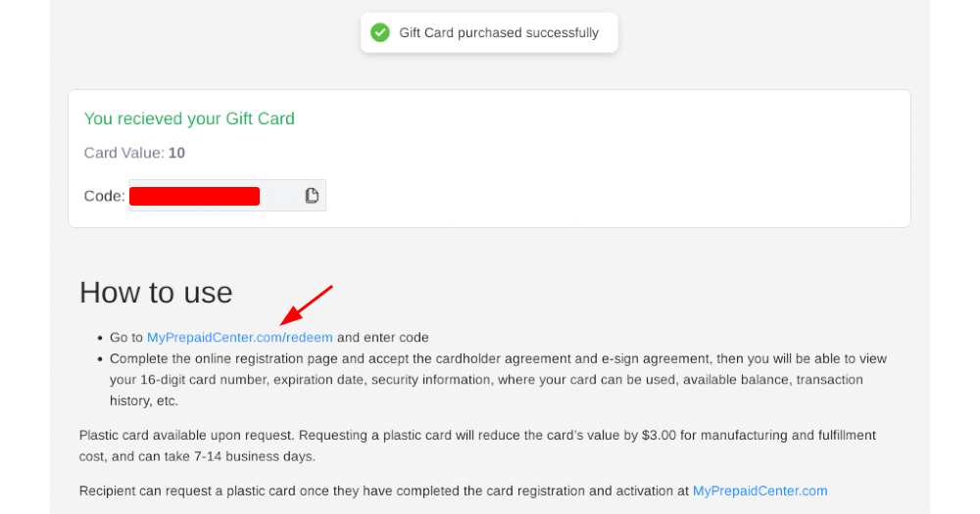The image size is (980, 514).
Task: Open the MyPrepaidCenter.com/redeem link
Action: pyautogui.click(x=239, y=337)
